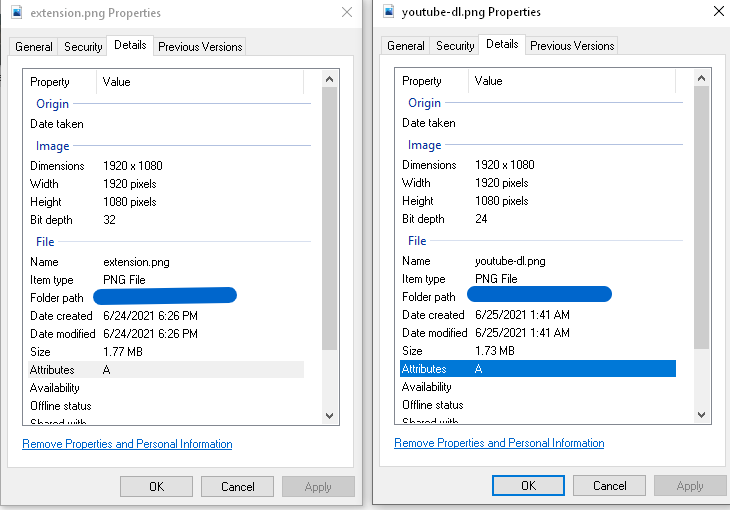Image resolution: width=730 pixels, height=510 pixels.
Task: Select the highlighted Attributes row in youtube-dl.png
Action: (x=538, y=369)
